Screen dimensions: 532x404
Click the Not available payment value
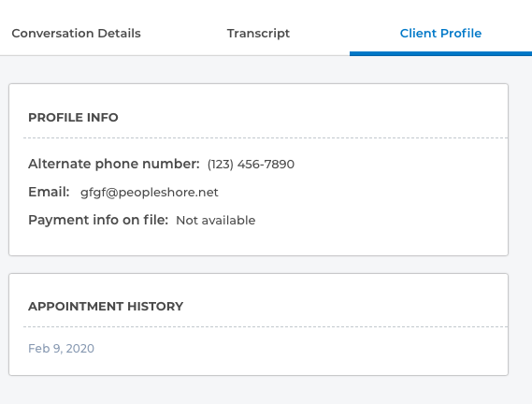tap(216, 221)
